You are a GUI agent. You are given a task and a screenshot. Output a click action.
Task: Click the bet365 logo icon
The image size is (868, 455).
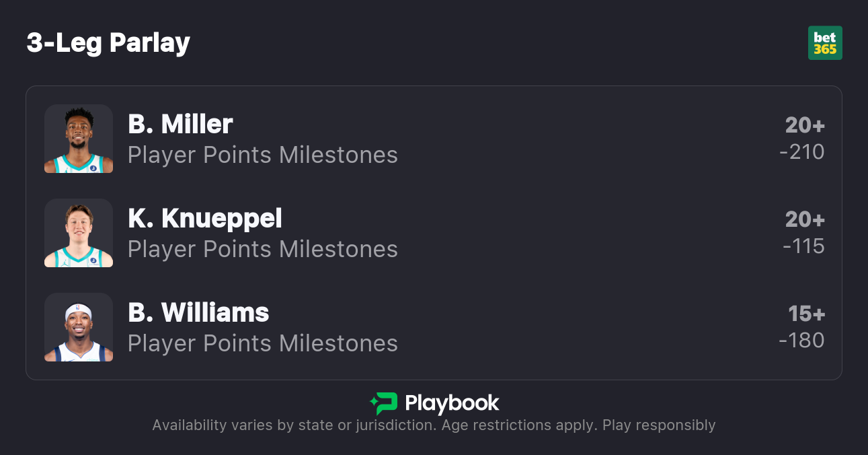(x=825, y=43)
